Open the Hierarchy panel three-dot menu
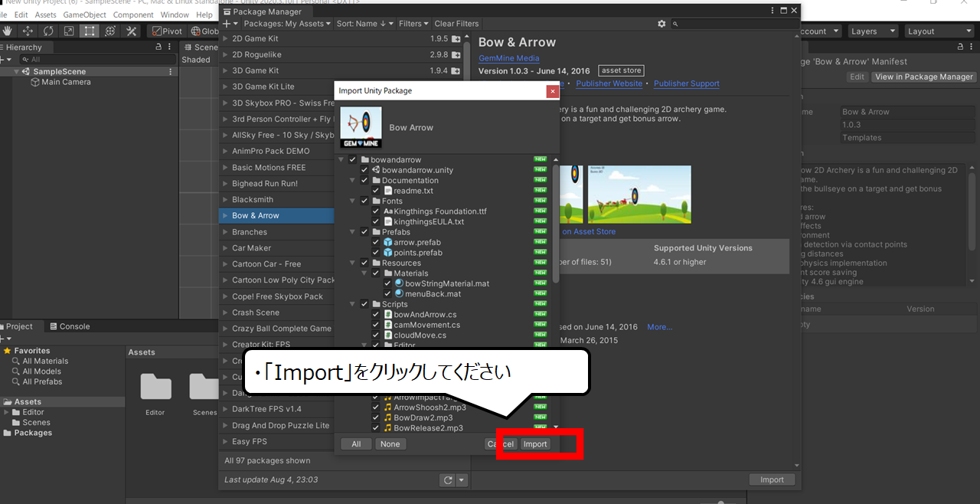 [x=170, y=47]
